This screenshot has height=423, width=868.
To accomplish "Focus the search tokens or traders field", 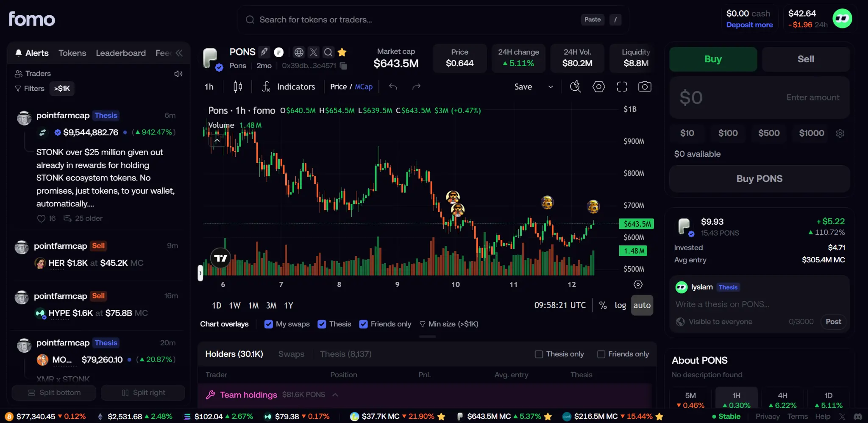I will [433, 19].
